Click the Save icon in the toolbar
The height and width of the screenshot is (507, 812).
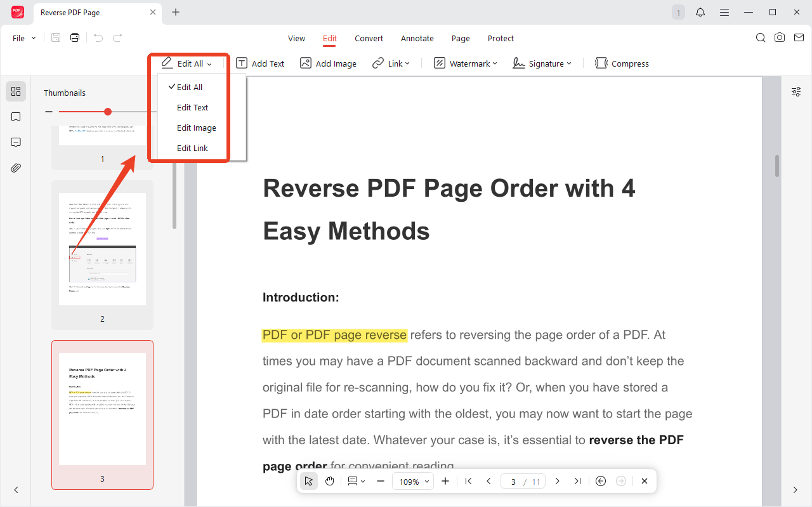(56, 38)
